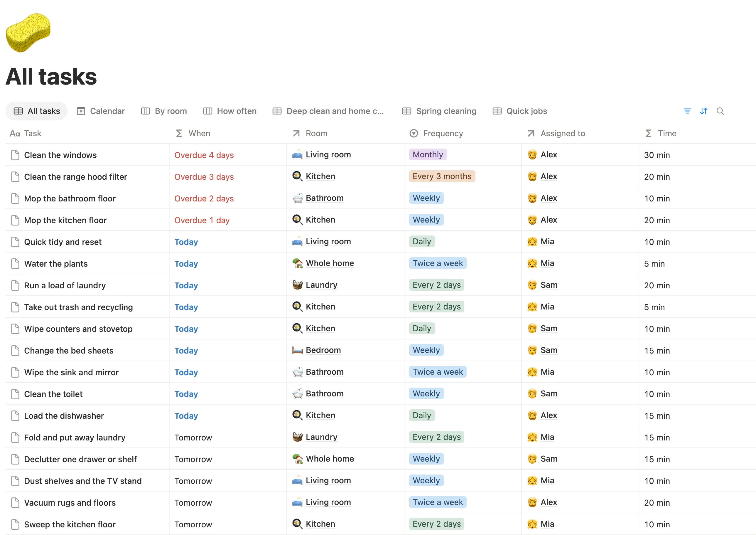Click Alex avatar in Clean the windows row

[x=532, y=154]
